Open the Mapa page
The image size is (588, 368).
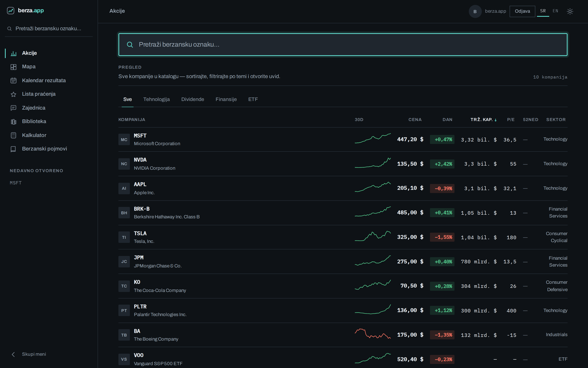49,67
